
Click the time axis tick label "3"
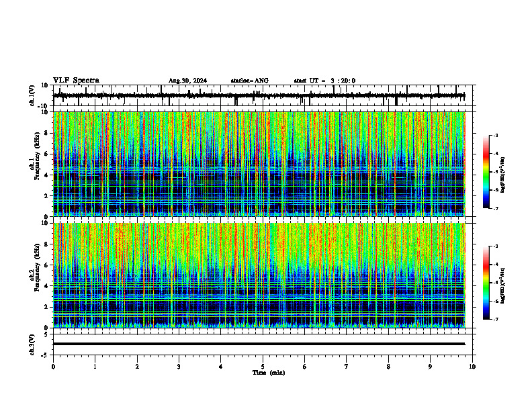pos(179,367)
